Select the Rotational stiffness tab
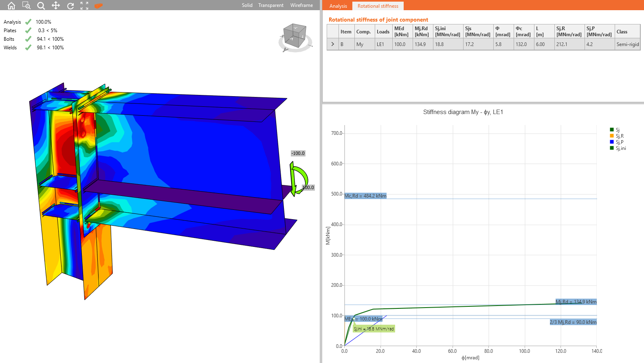Screen dimensions: 644x363 pyautogui.click(x=378, y=6)
